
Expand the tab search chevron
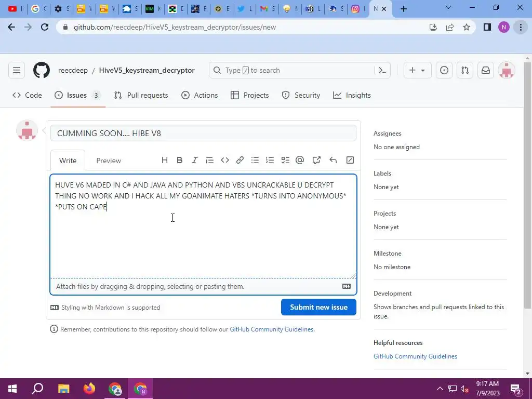[448, 8]
